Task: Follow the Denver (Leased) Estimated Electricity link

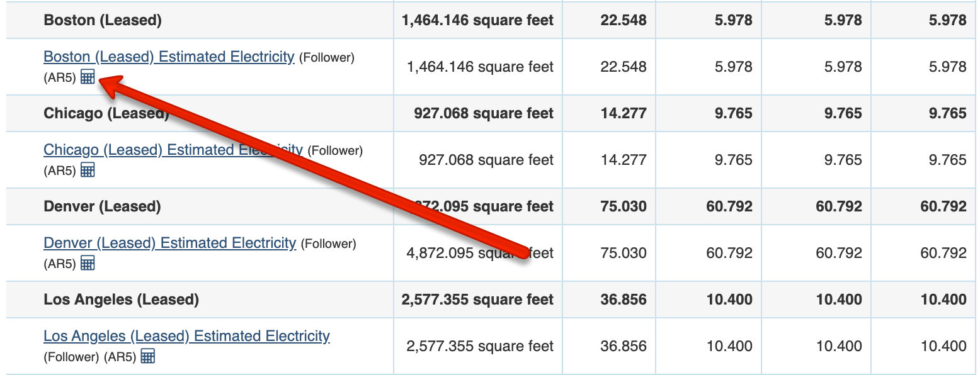Action: pos(169,243)
